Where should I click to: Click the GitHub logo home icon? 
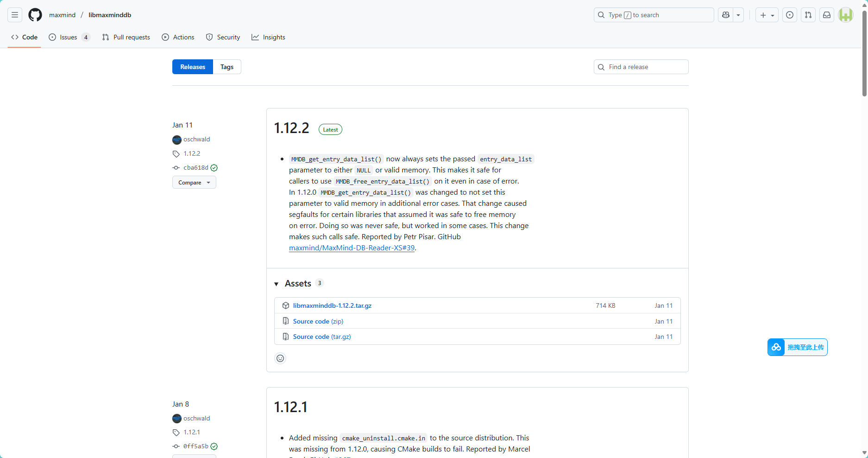coord(35,15)
